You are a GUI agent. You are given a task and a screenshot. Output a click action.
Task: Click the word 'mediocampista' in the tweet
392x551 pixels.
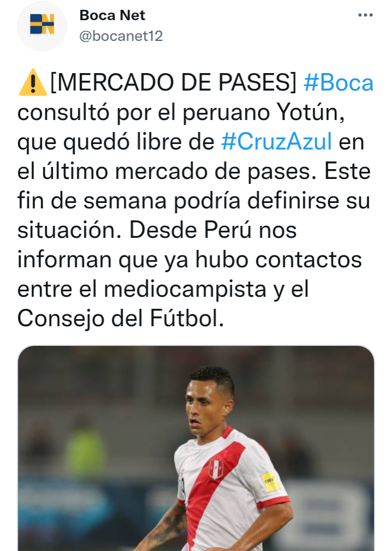pyautogui.click(x=185, y=290)
